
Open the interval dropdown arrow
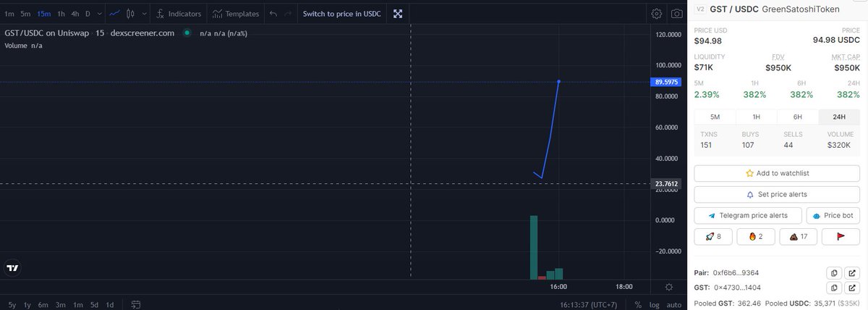(98, 14)
